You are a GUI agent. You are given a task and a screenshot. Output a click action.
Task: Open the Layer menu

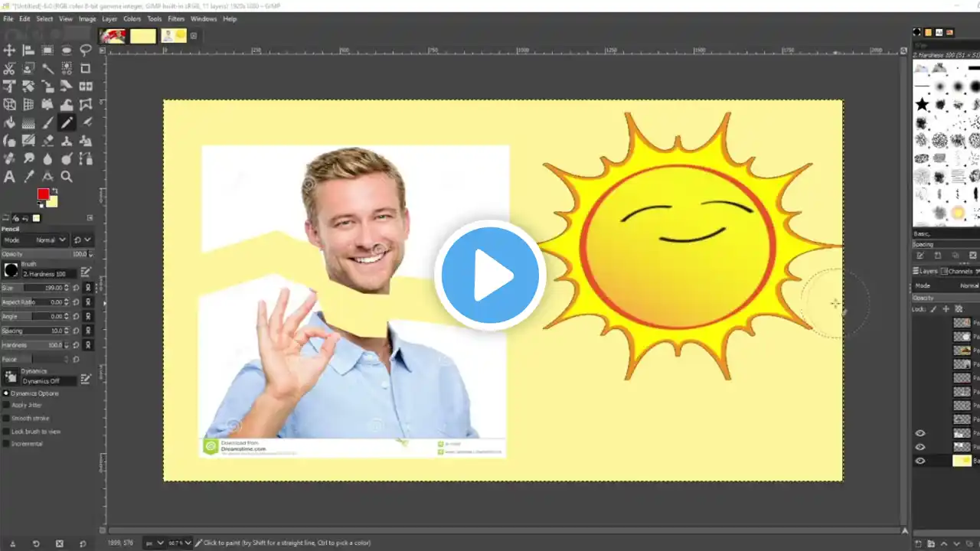(109, 18)
